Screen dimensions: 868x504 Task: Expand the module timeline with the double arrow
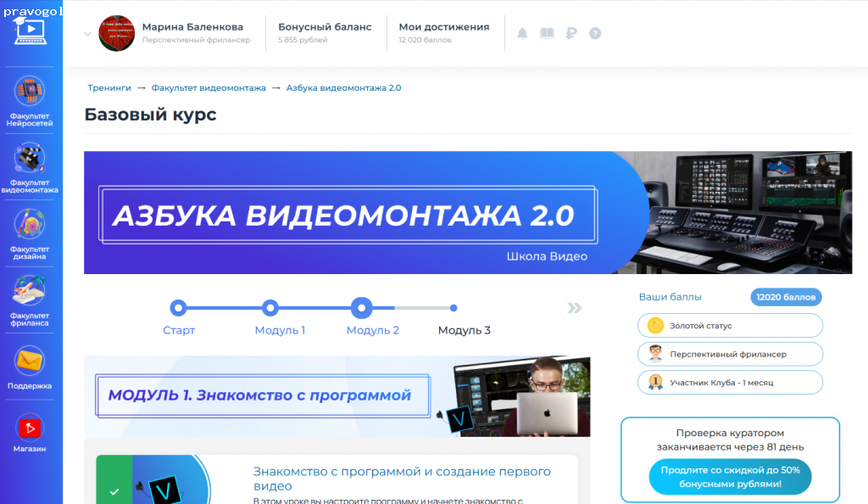(x=574, y=308)
